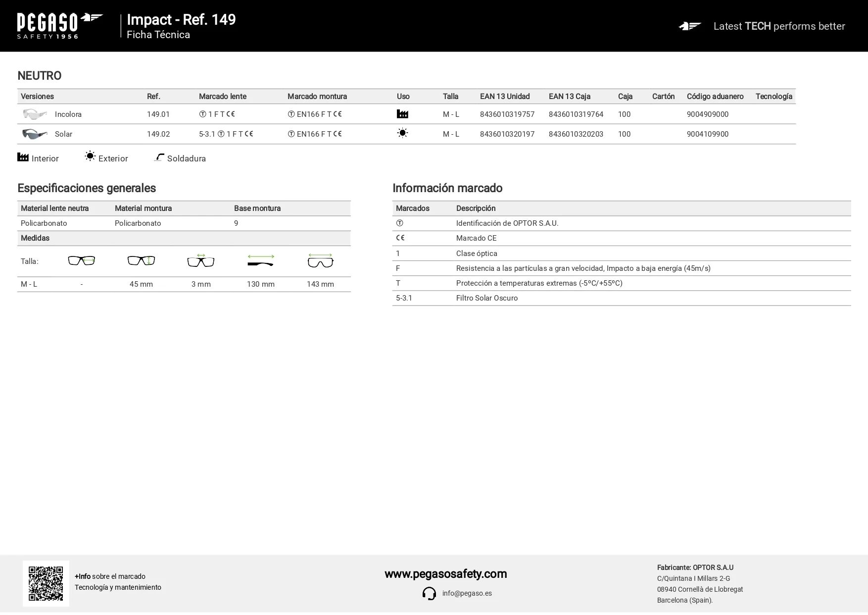The height and width of the screenshot is (615, 868).
Task: Click customs code 9004109900
Action: tap(708, 134)
